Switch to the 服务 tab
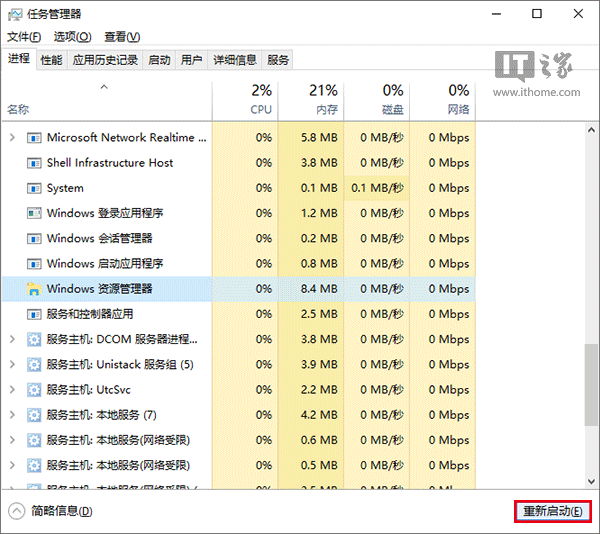This screenshot has height=534, width=600. (x=277, y=60)
